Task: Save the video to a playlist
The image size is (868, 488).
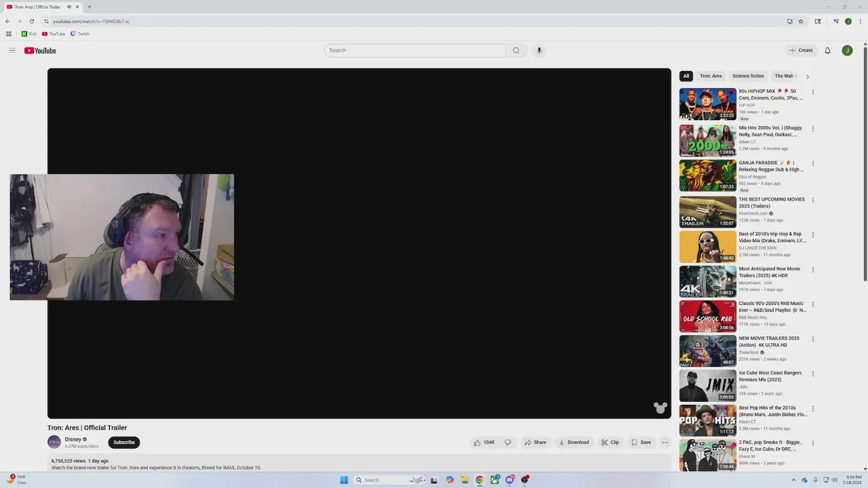Action: (641, 443)
